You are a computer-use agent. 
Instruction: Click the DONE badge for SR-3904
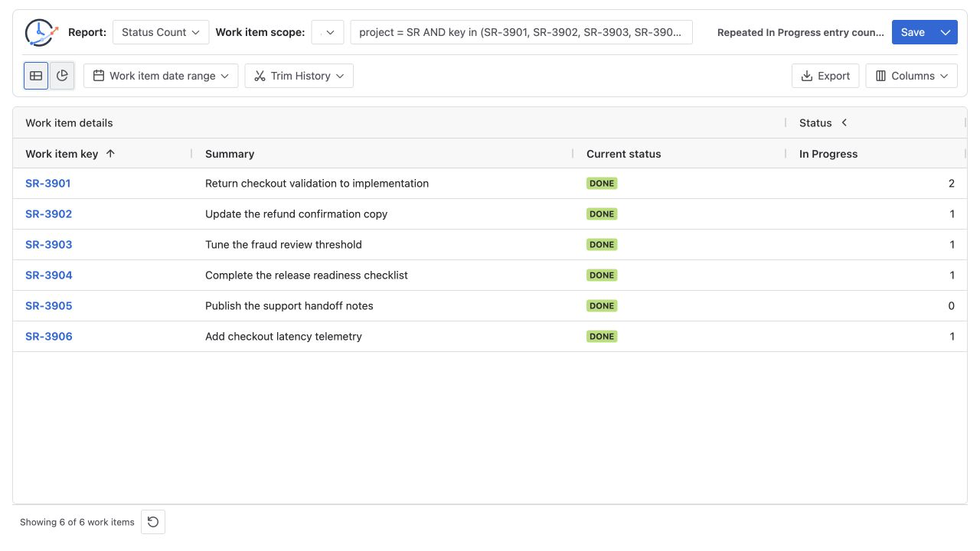click(x=602, y=275)
